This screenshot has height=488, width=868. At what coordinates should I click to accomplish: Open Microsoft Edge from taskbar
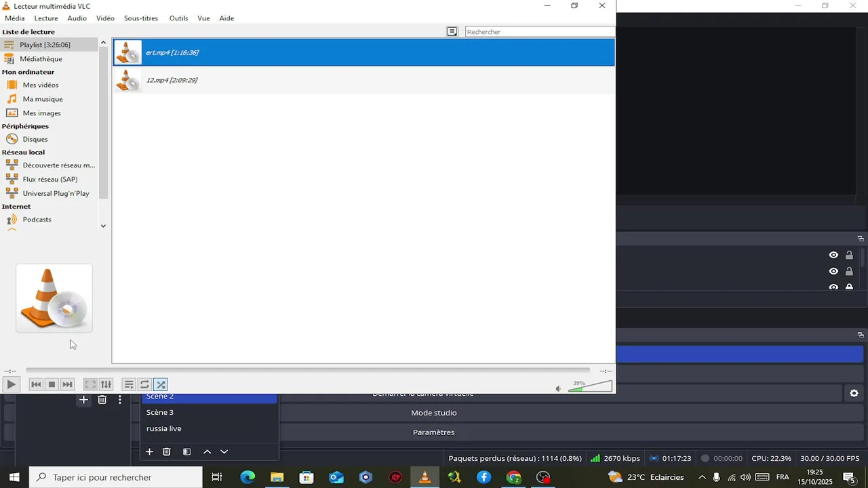pos(248,477)
